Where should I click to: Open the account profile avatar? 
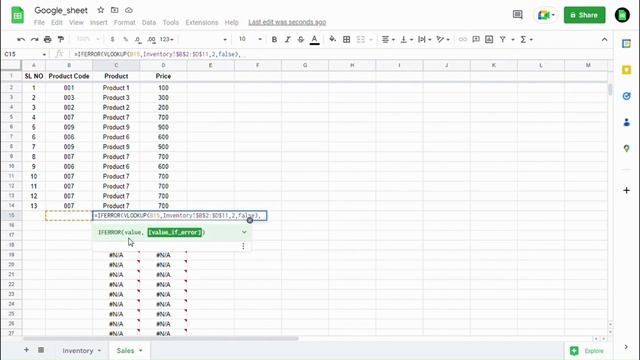click(x=622, y=15)
